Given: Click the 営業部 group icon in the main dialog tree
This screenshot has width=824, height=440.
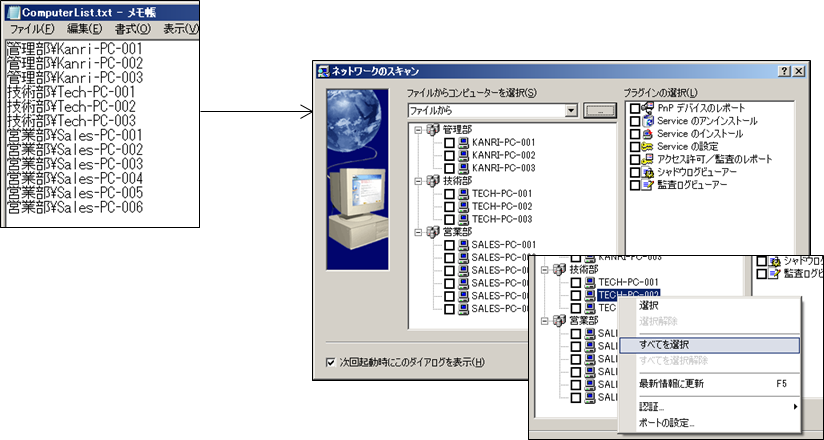Looking at the screenshot, I should tap(433, 231).
